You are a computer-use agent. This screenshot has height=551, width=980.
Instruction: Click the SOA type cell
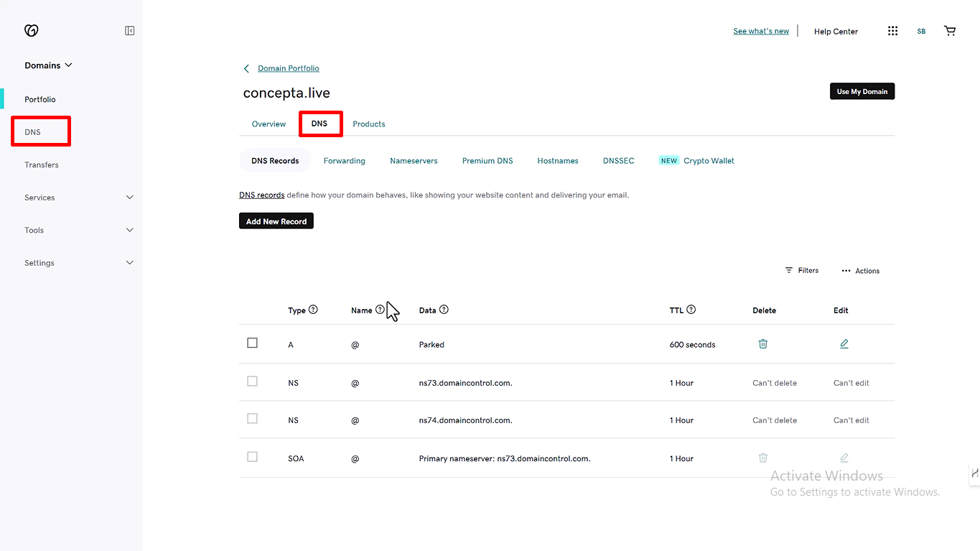pos(296,458)
